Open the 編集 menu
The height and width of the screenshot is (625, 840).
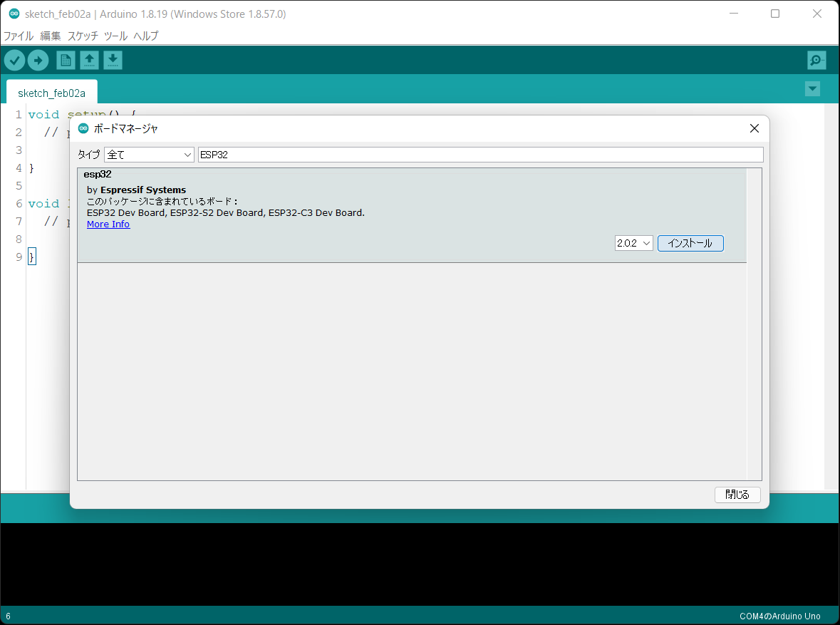click(x=51, y=36)
